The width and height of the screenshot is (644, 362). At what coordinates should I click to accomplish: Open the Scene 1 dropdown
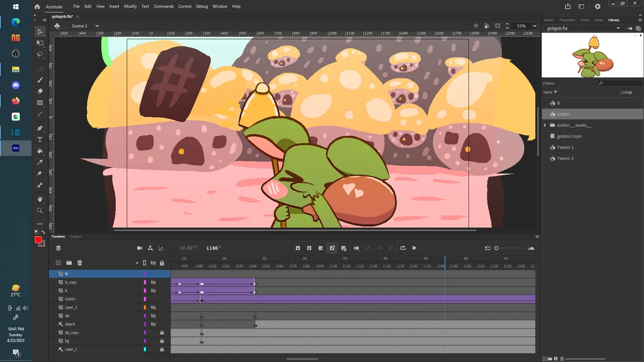pyautogui.click(x=97, y=26)
